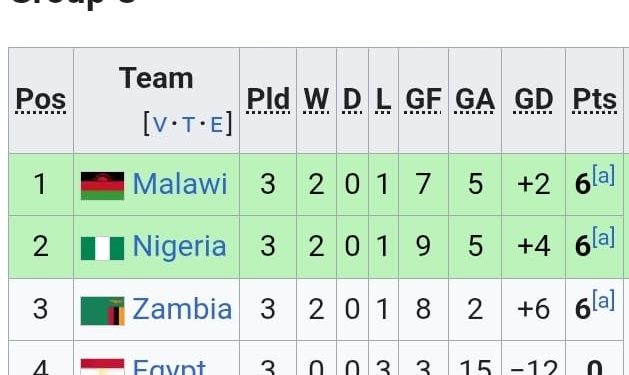The image size is (629, 375).
Task: Click the Nigeria flag icon
Action: pos(102,248)
